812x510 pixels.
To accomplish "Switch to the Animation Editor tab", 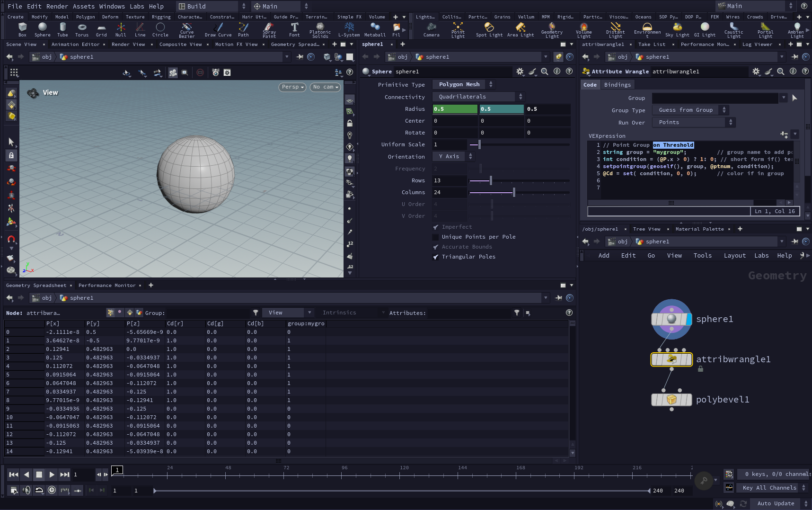I will point(76,45).
